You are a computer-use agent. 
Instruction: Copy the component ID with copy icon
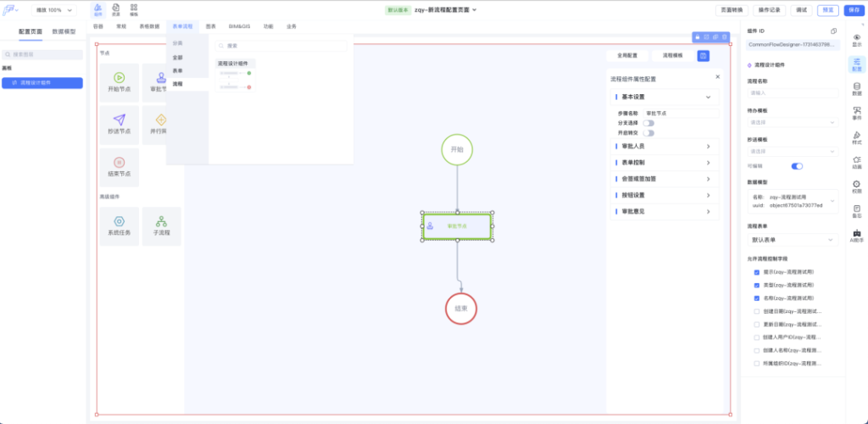click(833, 31)
